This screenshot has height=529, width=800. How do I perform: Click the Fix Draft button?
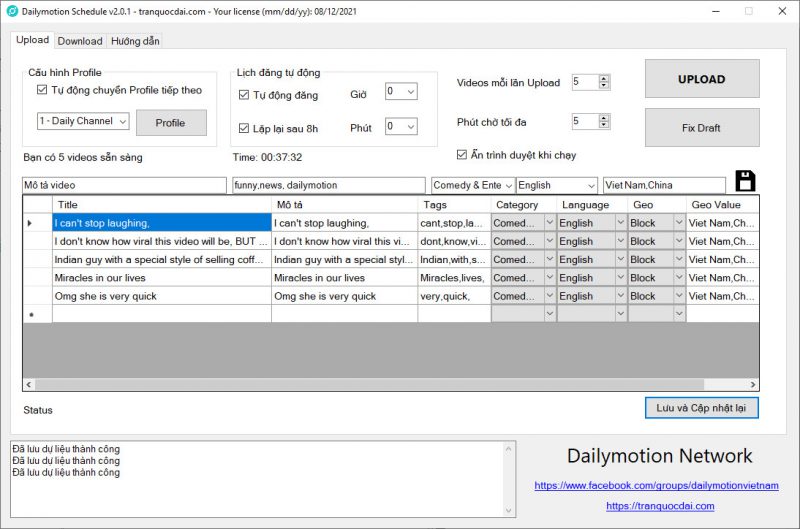pos(702,128)
